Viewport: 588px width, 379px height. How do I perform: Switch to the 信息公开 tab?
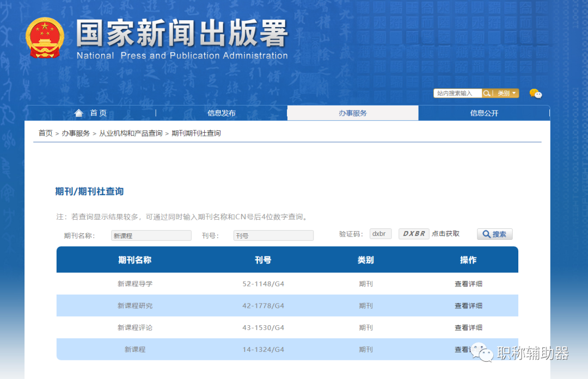tap(484, 113)
